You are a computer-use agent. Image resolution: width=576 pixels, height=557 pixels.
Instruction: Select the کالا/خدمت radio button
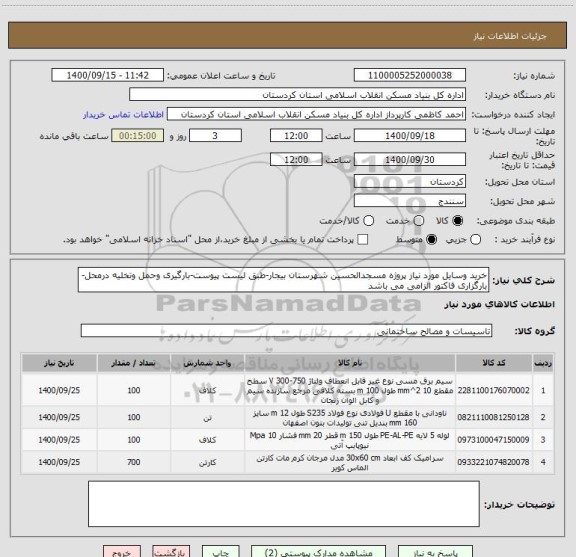pyautogui.click(x=368, y=221)
